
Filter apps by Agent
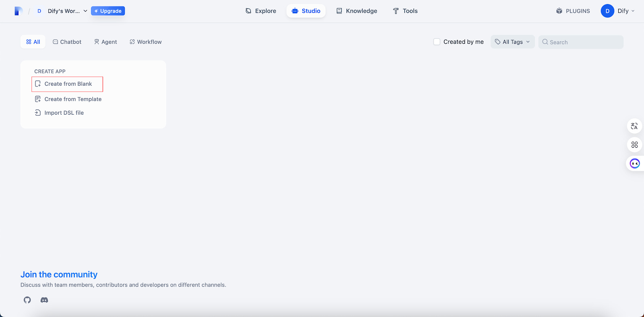pos(105,42)
